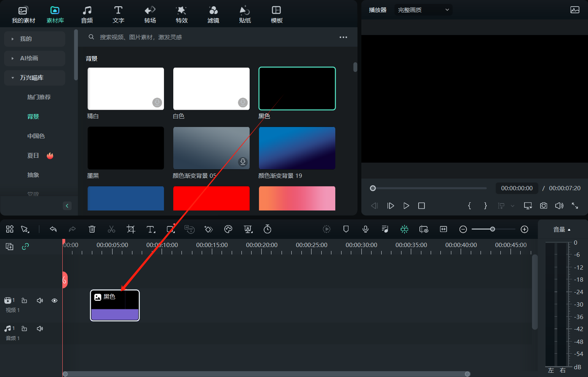Take a snapshot with the camera icon
The width and height of the screenshot is (588, 377).
544,205
